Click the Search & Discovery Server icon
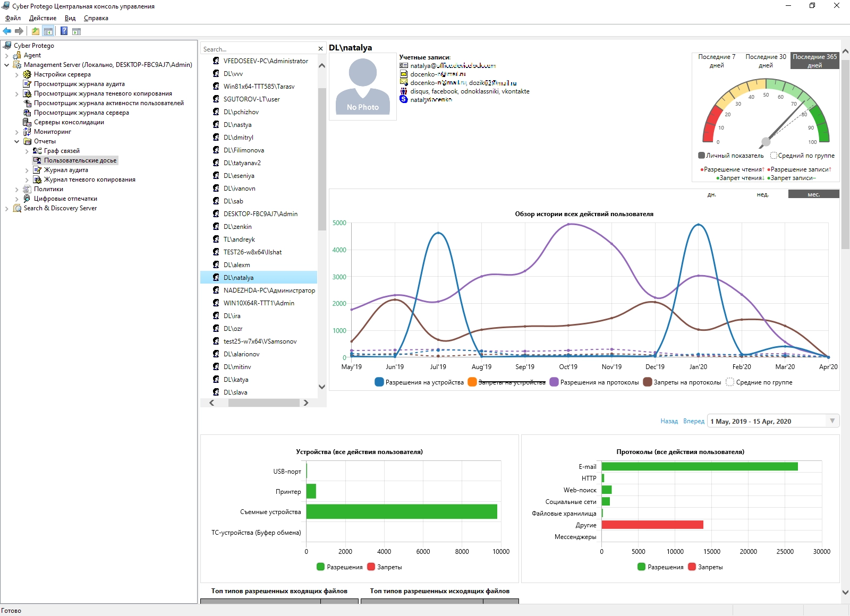 coord(17,208)
